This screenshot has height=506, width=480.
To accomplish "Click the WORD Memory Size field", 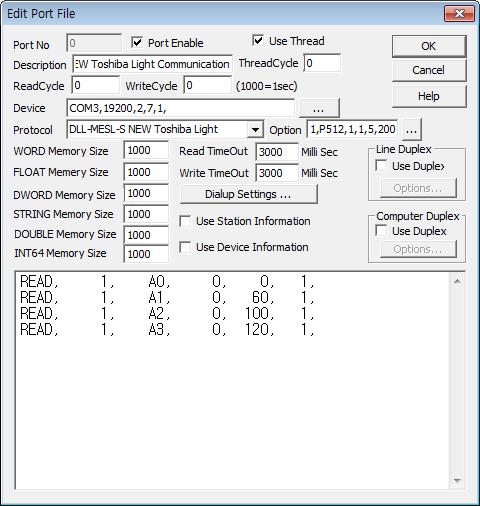I will (146, 150).
